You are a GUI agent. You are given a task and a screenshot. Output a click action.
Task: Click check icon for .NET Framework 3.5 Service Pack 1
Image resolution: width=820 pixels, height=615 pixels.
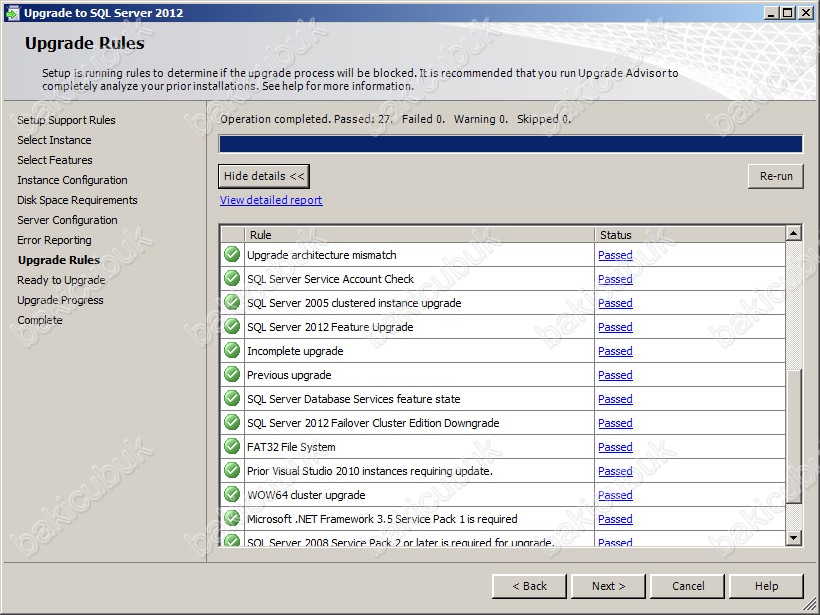tap(232, 519)
